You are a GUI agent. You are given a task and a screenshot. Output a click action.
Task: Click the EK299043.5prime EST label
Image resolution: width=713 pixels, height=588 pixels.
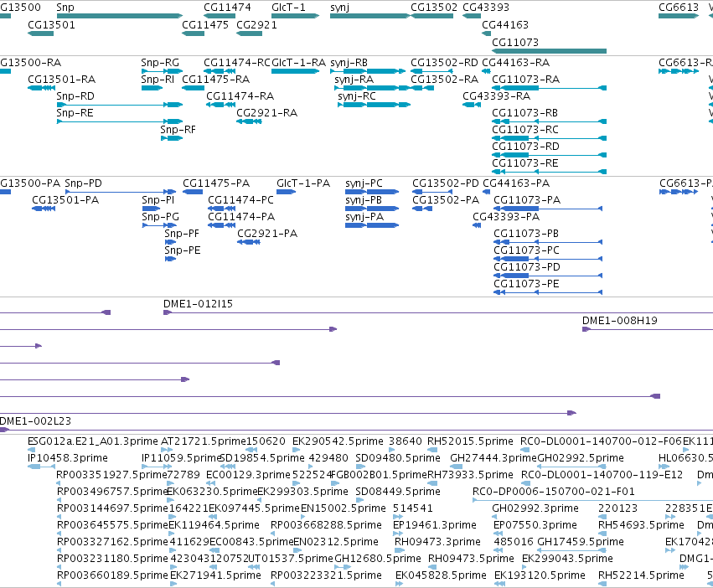[567, 559]
